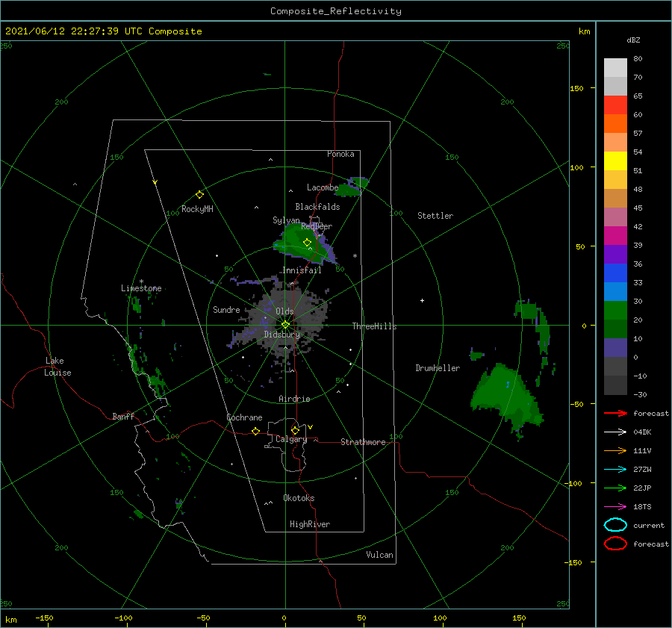
Task: Click the green 22JP arrow icon
Action: tap(615, 488)
